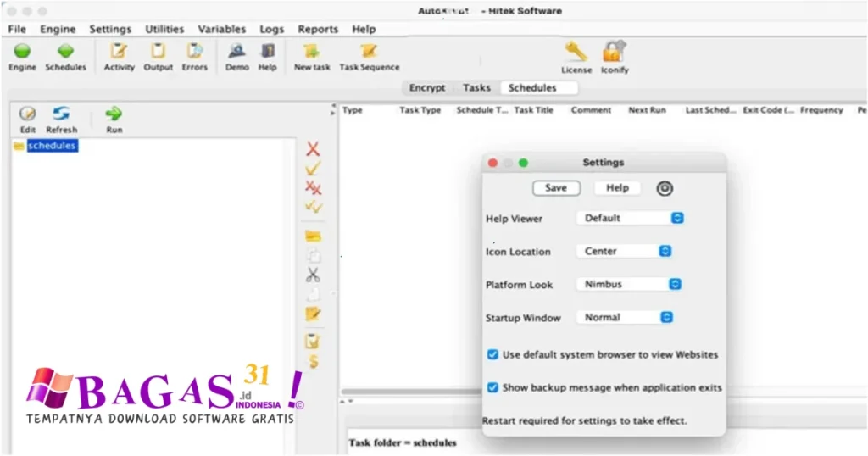Image resolution: width=868 pixels, height=456 pixels.
Task: Open the Output log icon
Action: tap(159, 51)
